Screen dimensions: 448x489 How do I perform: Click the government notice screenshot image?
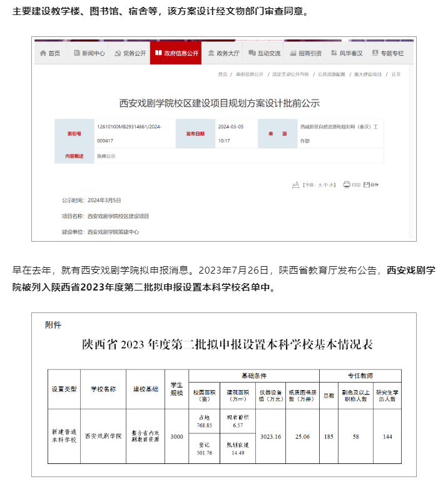224,139
